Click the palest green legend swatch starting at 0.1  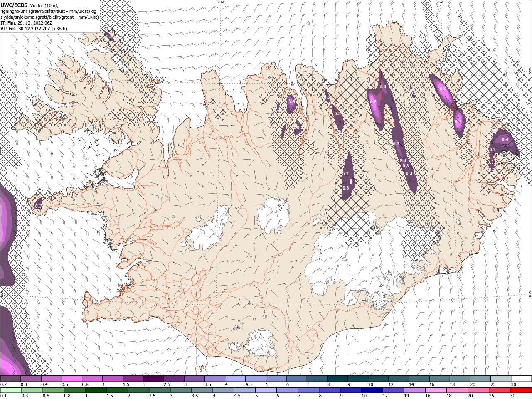pyautogui.click(x=11, y=390)
